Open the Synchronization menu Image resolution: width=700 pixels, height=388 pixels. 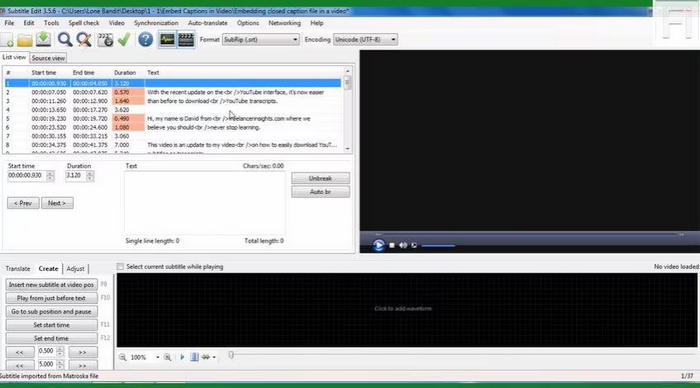click(x=156, y=23)
